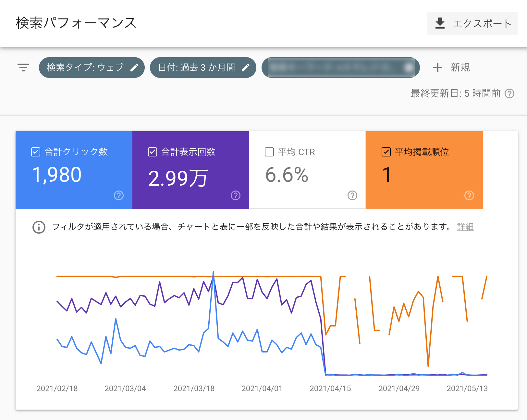This screenshot has height=420, width=527.
Task: Open the 詳細 link
Action: tap(465, 227)
